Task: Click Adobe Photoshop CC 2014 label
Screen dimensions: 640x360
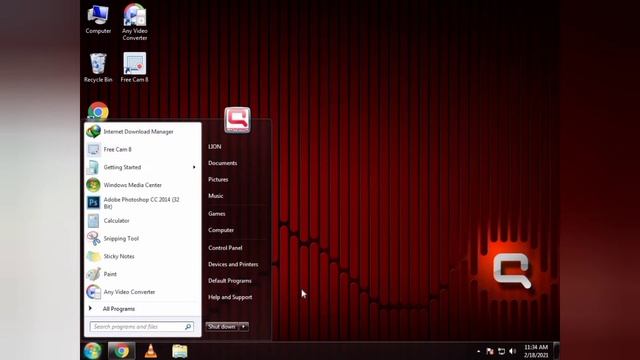Action: pos(141,203)
